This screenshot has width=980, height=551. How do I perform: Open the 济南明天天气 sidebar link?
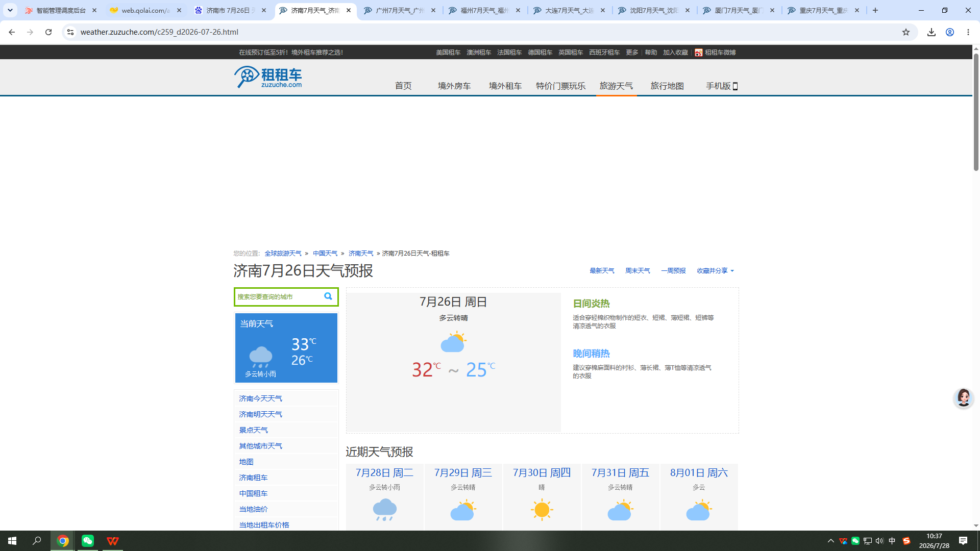click(260, 414)
